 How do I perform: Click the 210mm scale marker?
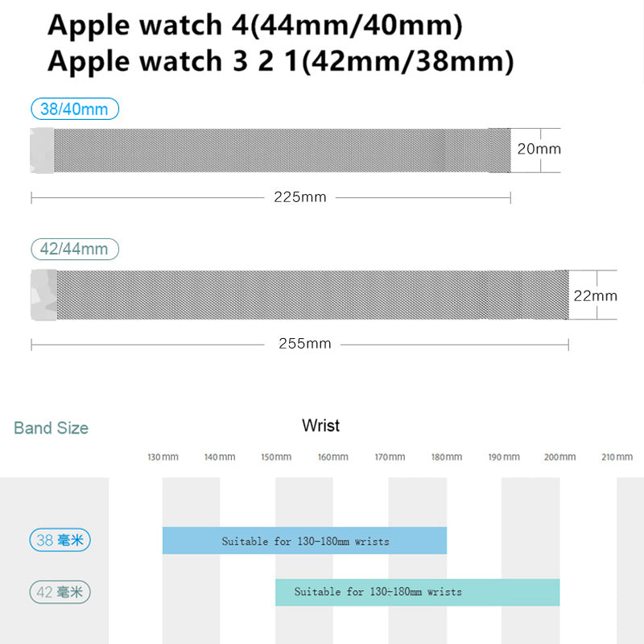617,457
